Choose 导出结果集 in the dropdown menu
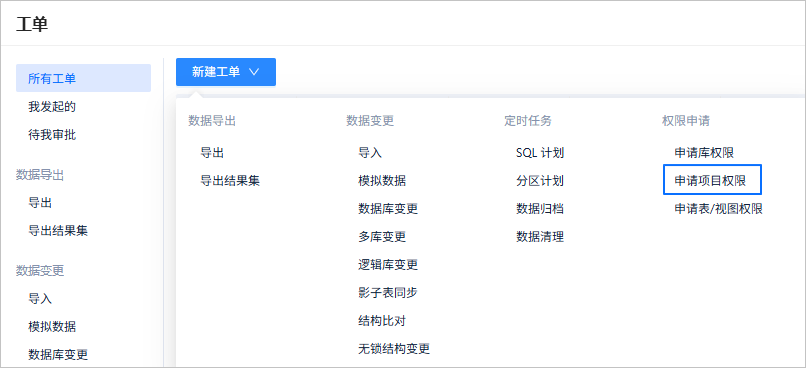806x368 pixels. pos(230,181)
